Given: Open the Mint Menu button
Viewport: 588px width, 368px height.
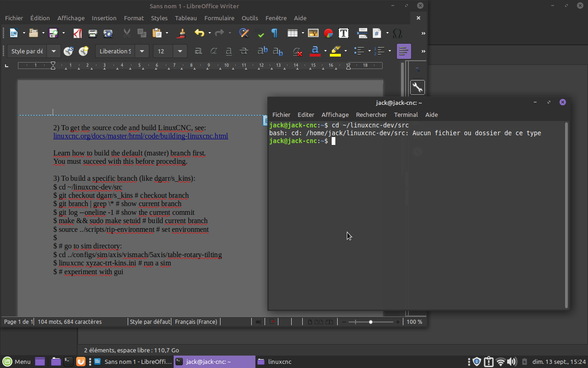Looking at the screenshot, I should click(17, 362).
